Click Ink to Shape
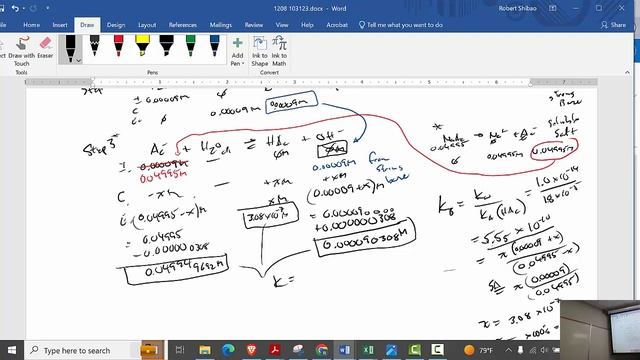640x360 pixels. point(260,52)
